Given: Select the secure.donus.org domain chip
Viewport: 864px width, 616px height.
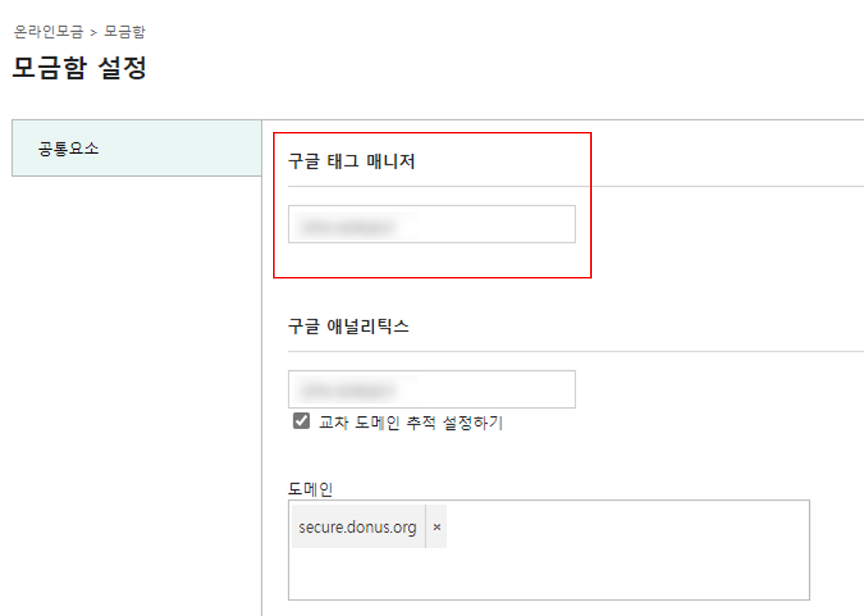Looking at the screenshot, I should click(x=357, y=527).
